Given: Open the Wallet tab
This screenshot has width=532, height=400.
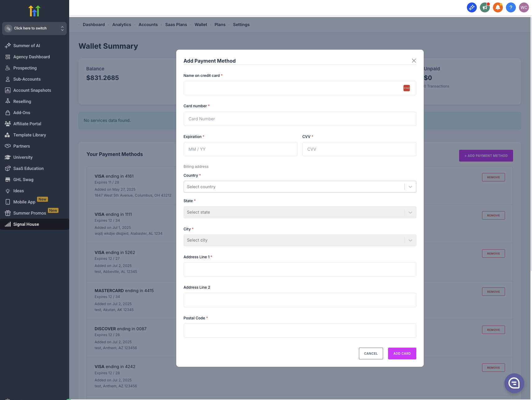Looking at the screenshot, I should click(x=201, y=25).
